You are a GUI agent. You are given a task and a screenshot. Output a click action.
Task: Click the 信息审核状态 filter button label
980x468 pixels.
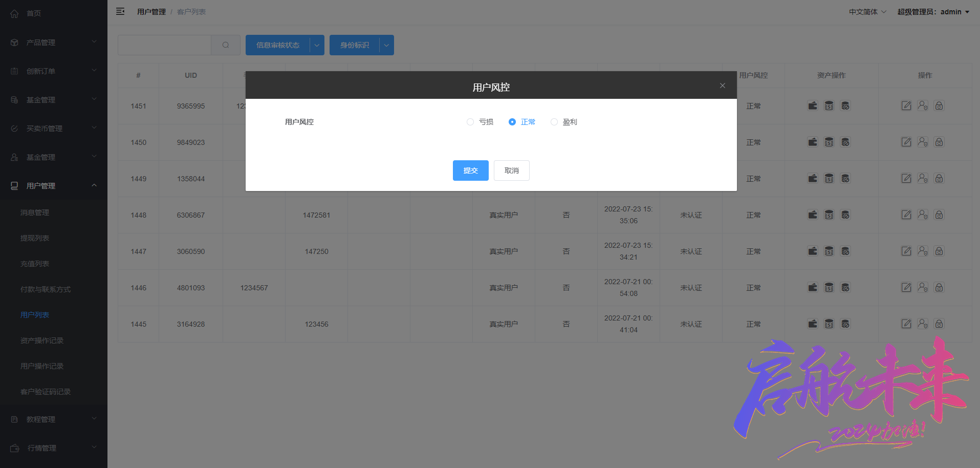278,45
